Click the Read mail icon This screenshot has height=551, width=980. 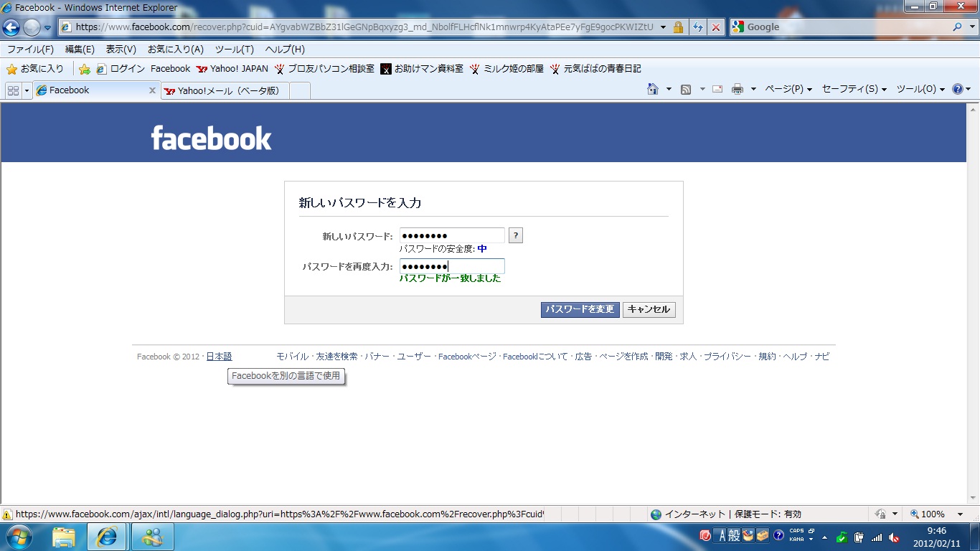pos(717,90)
